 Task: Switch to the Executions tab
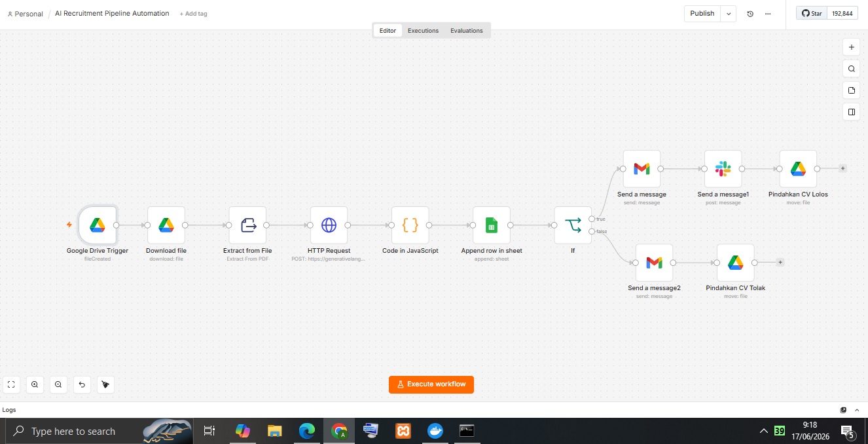point(423,31)
